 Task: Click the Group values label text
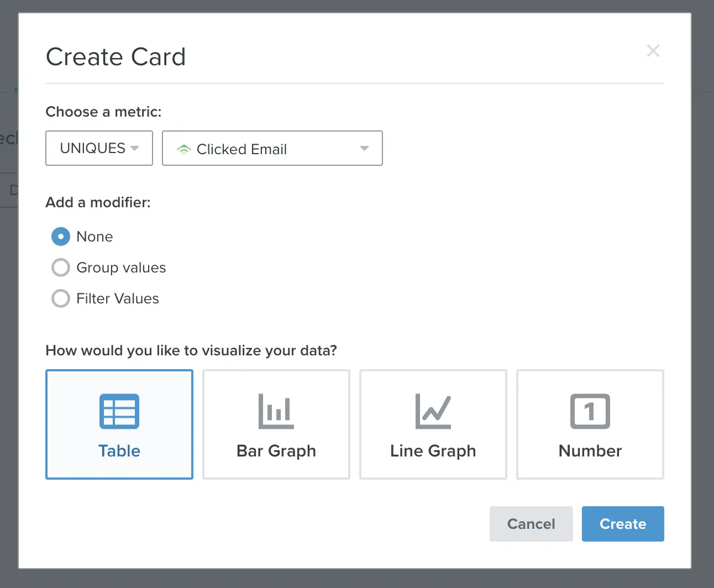121,267
